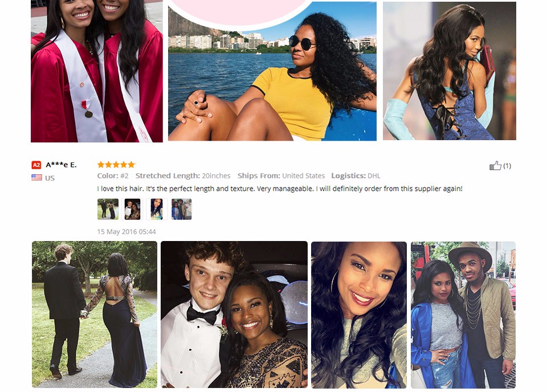
Task: Click the US flag icon
Action: coord(36,178)
